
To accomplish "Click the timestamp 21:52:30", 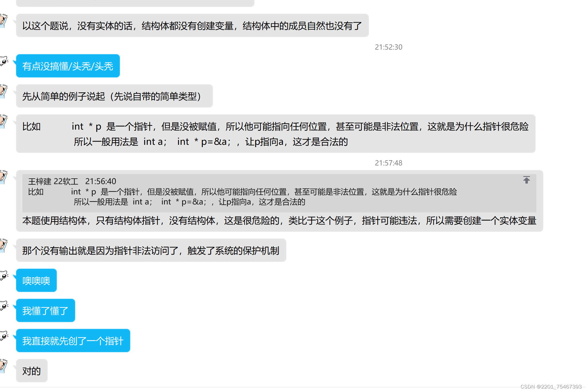I will click(388, 47).
